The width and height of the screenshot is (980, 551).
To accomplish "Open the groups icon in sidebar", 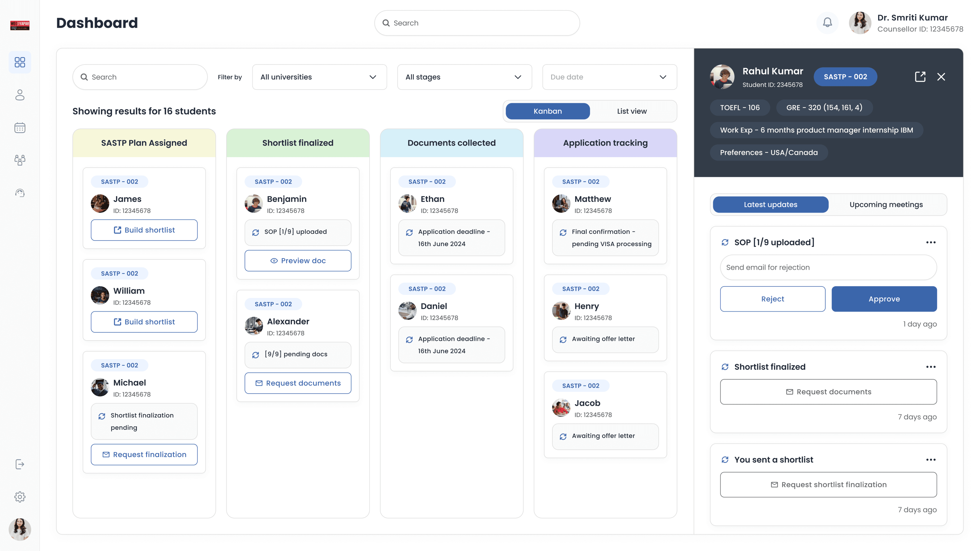I will point(20,160).
